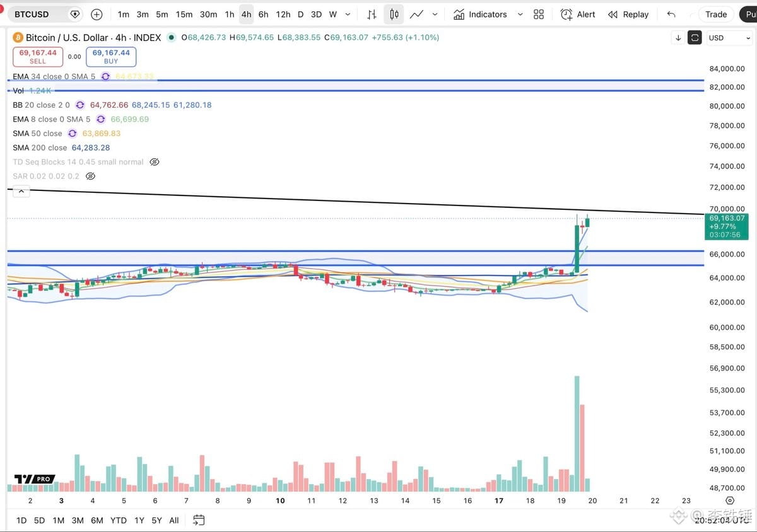Start bar Replay mode
Image resolution: width=757 pixels, height=532 pixels.
[x=628, y=14]
